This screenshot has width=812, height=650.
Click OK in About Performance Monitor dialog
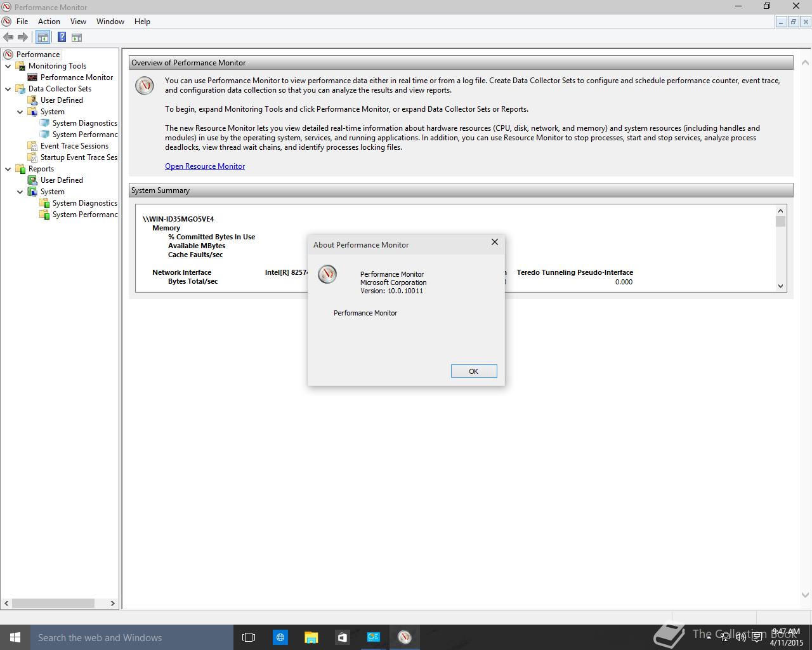click(x=474, y=371)
